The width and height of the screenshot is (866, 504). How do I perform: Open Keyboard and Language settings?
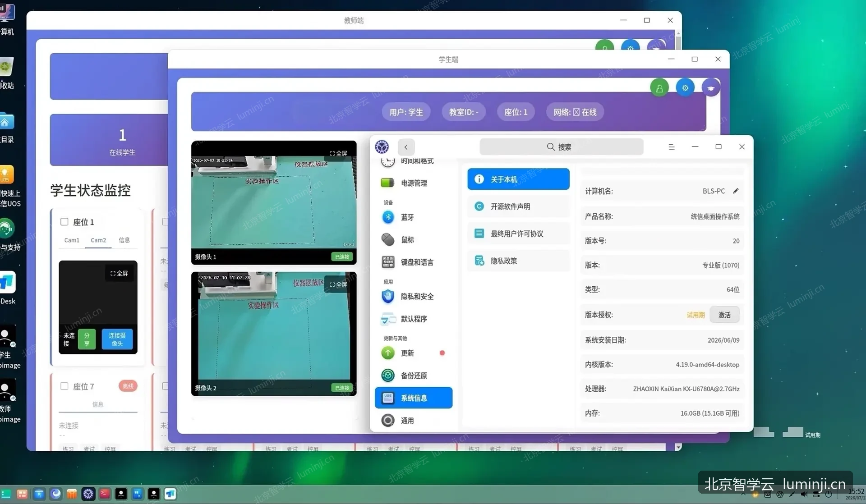[414, 262]
